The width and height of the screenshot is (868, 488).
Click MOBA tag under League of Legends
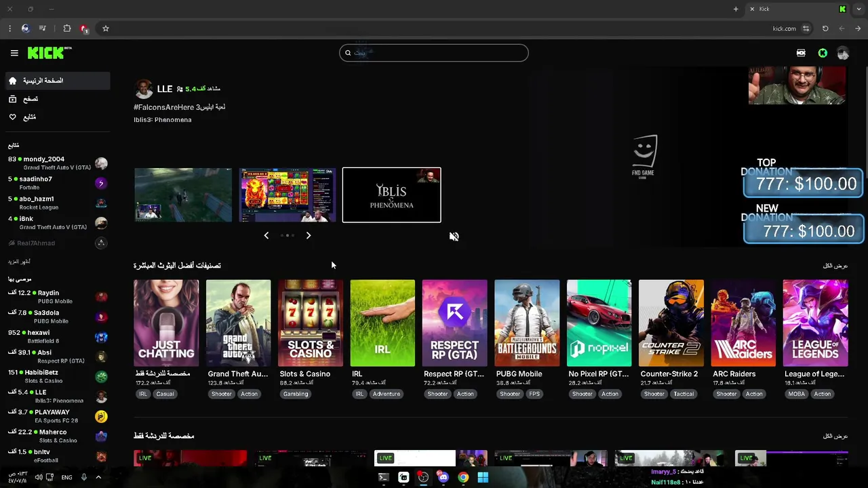tap(797, 394)
